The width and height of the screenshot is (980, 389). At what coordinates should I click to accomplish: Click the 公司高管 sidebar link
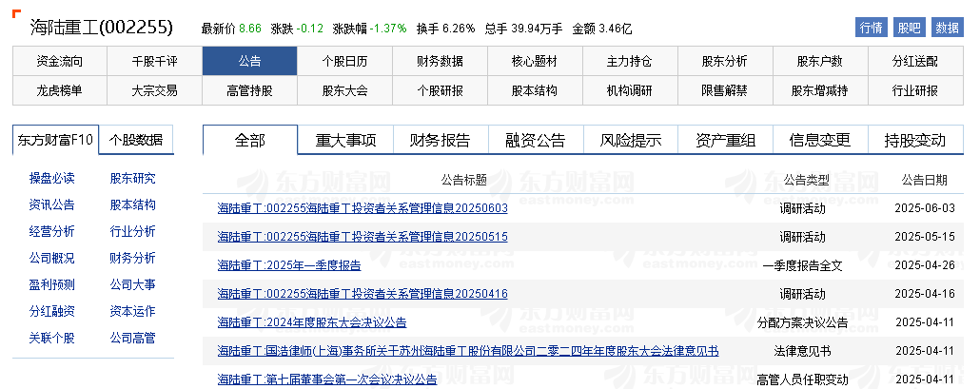tap(132, 338)
